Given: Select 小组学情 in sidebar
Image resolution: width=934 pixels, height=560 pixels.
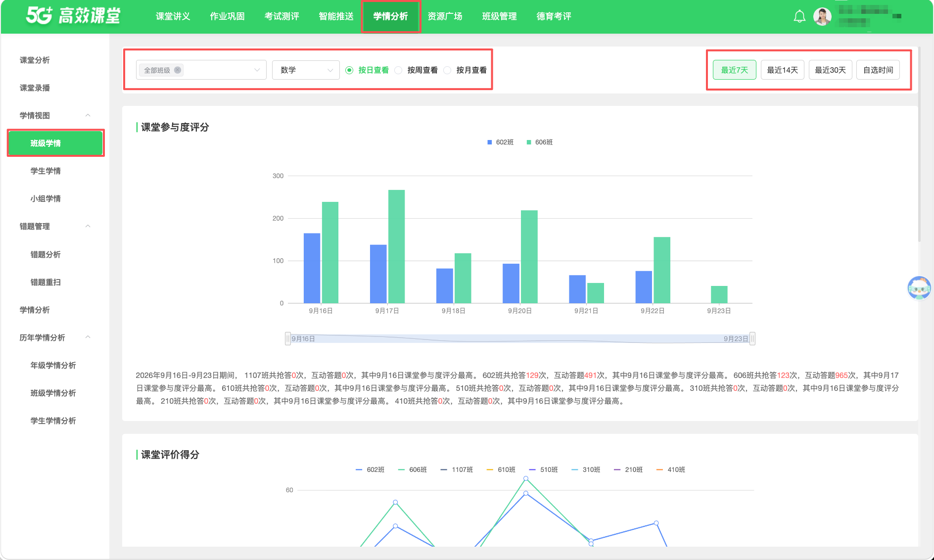Looking at the screenshot, I should [46, 198].
